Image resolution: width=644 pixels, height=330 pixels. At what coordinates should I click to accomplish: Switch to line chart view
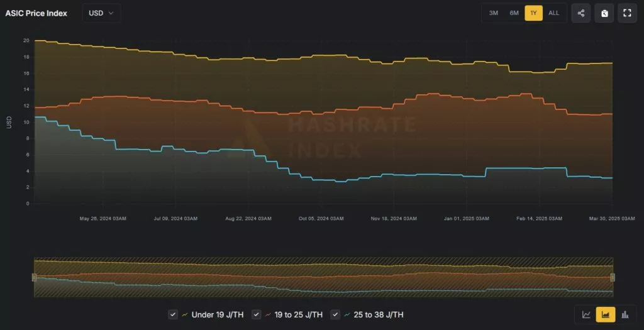coord(586,314)
